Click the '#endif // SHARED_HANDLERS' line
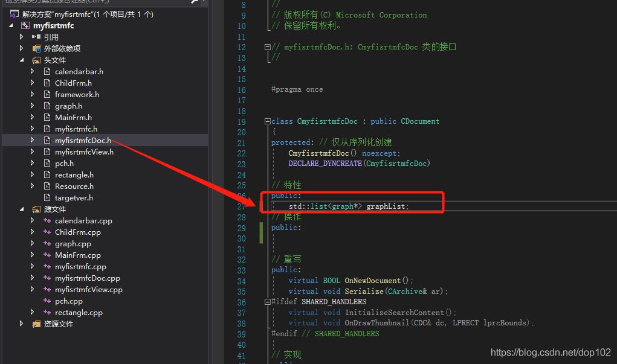The width and height of the screenshot is (617, 364). pos(325,334)
